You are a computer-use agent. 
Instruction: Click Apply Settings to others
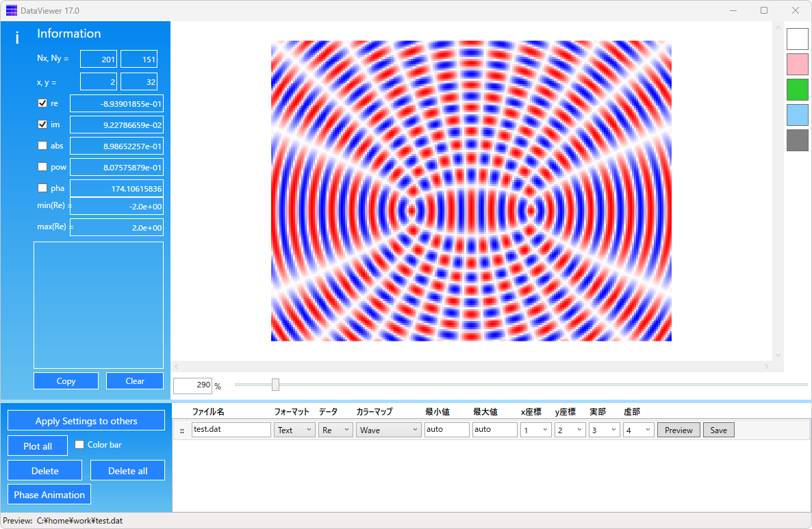(86, 421)
